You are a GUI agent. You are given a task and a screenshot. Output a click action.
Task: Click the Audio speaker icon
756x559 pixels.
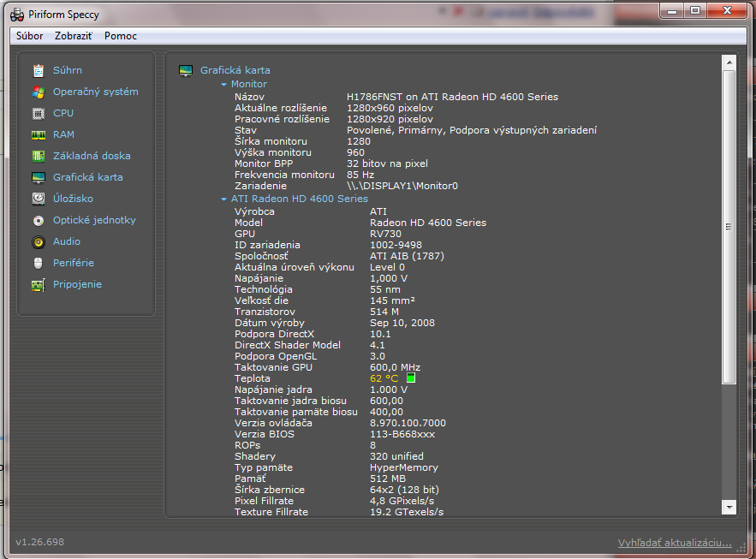coord(39,242)
